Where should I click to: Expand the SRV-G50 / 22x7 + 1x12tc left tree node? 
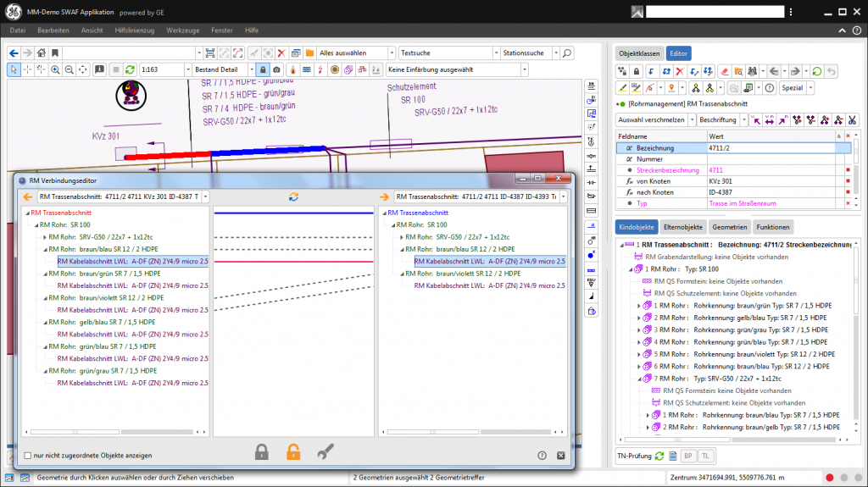[x=45, y=237]
